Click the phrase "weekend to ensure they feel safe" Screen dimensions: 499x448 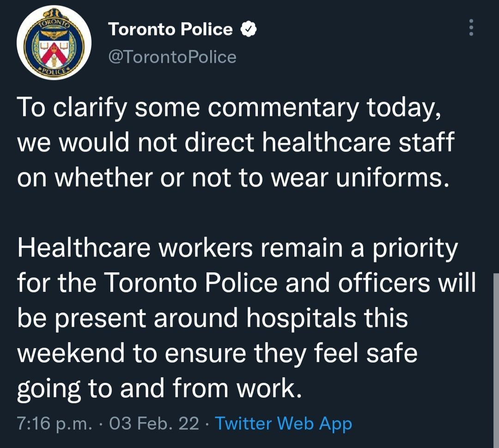[217, 353]
